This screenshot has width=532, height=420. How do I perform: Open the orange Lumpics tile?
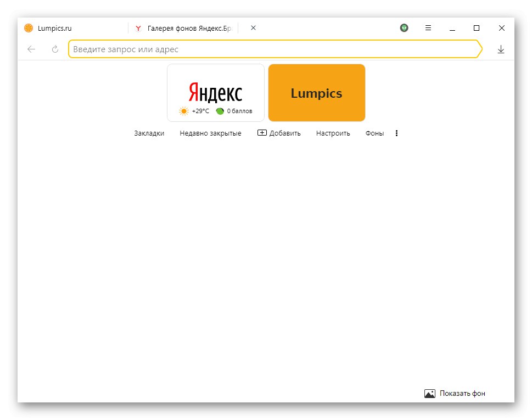(317, 93)
